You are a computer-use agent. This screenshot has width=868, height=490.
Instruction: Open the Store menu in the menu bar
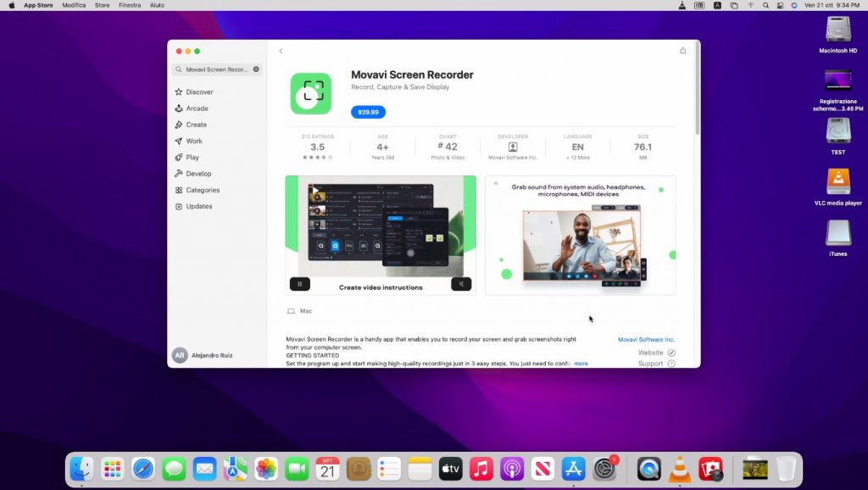[101, 5]
